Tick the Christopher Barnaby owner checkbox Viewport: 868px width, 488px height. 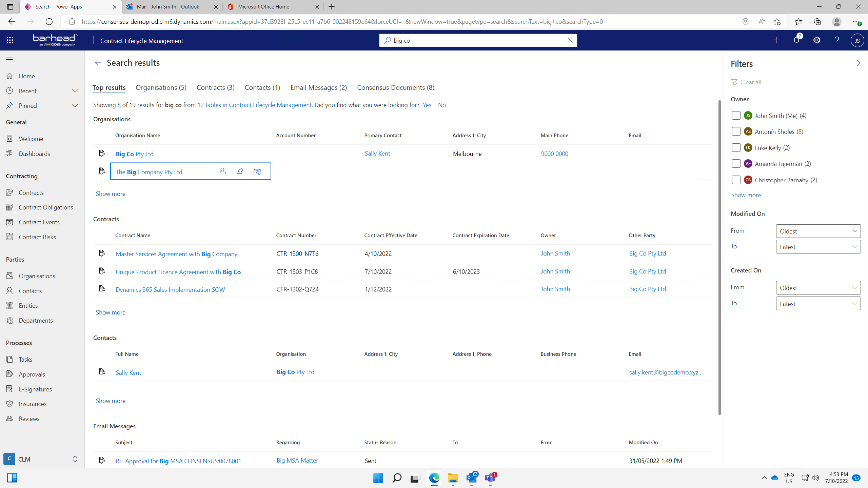click(x=736, y=180)
